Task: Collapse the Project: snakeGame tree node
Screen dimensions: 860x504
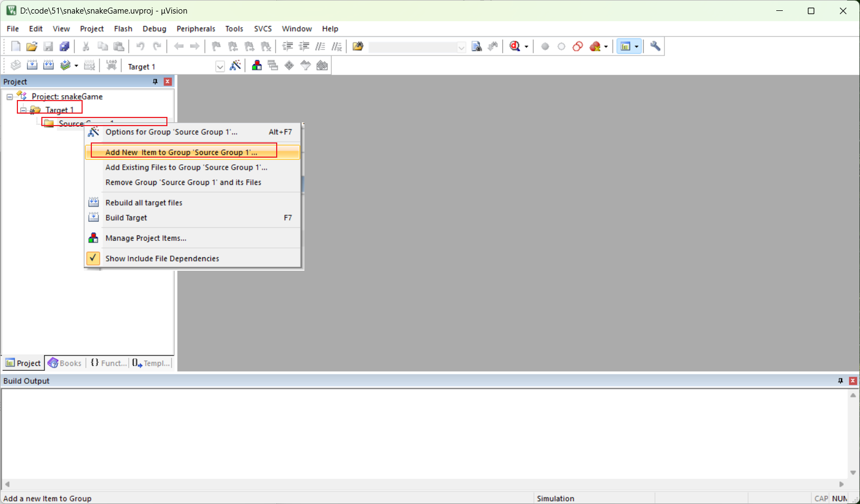Action: 10,97
